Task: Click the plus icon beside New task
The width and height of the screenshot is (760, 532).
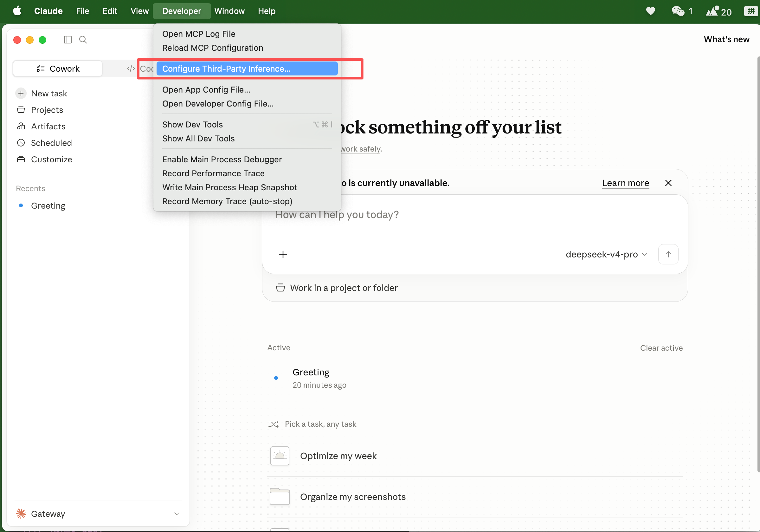Action: [21, 93]
